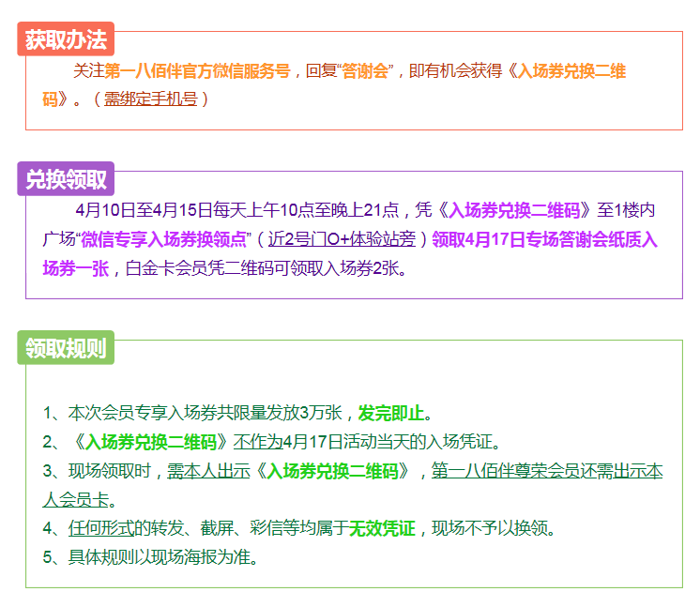The height and width of the screenshot is (607, 700).
Task: Click the green 领取规则 section header
Action: pos(66,348)
